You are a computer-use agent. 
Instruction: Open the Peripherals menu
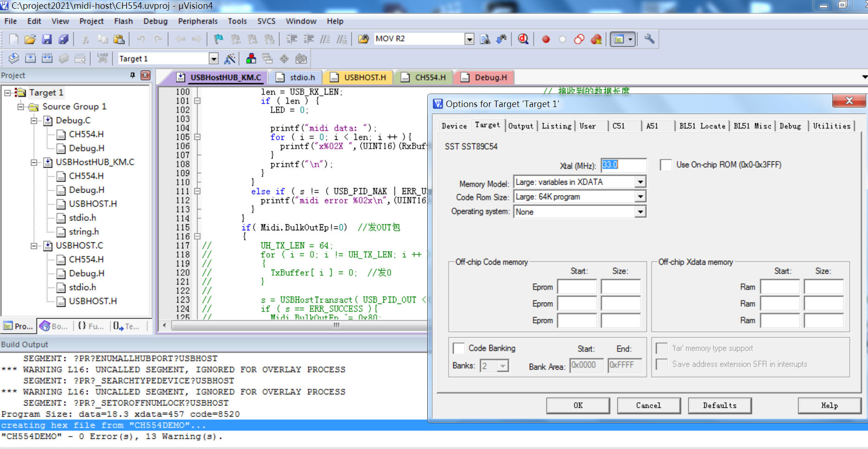pos(198,21)
